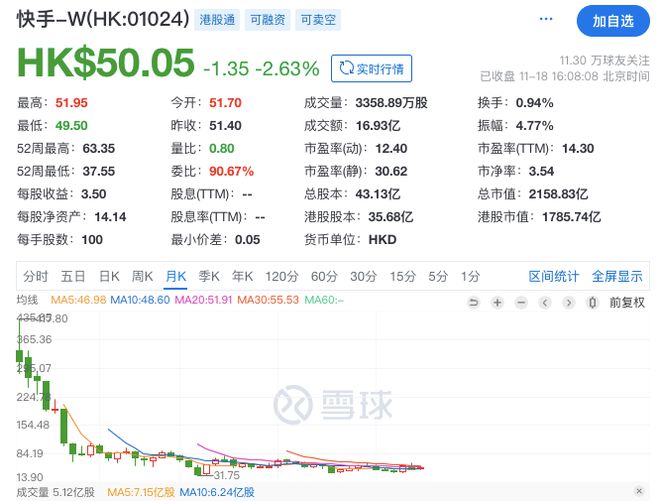Click the 加自选 add-to-watchlist button
Image resolution: width=660 pixels, height=501 pixels.
[x=613, y=21]
